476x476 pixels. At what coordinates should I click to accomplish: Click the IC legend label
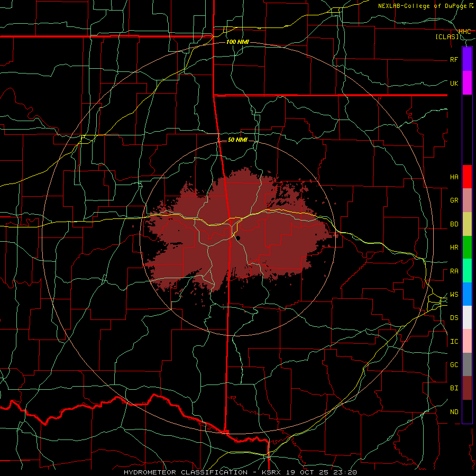(454, 342)
